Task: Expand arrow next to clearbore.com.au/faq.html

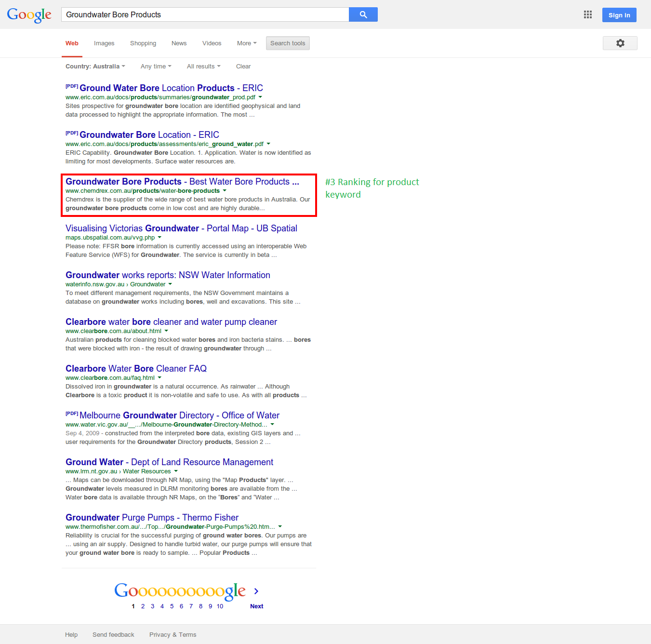Action: click(x=159, y=377)
